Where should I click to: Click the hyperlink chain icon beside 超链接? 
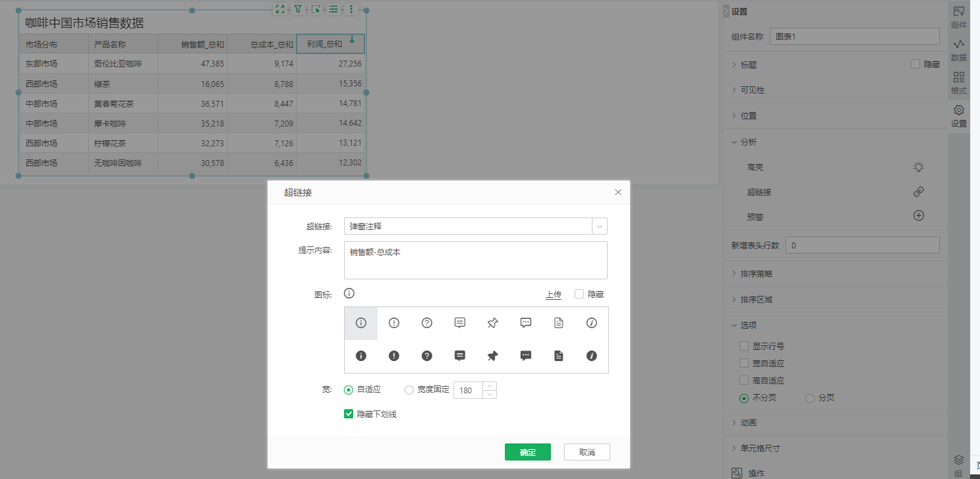(x=919, y=192)
